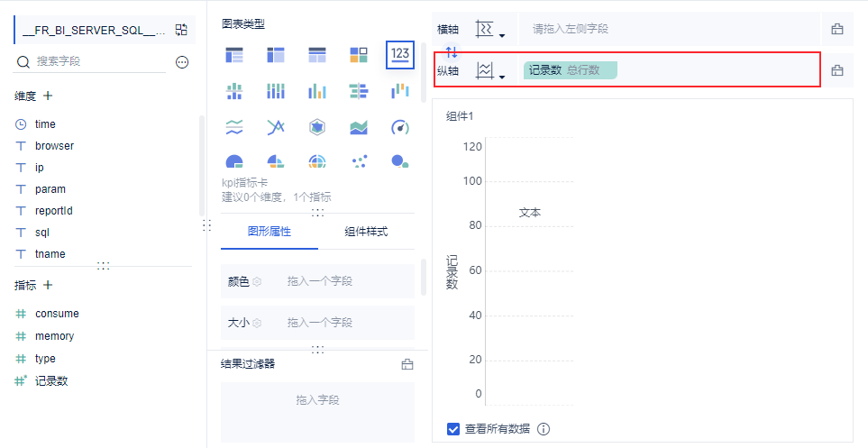Open the 横轴 axis type dropdown
The width and height of the screenshot is (868, 448).
(490, 30)
